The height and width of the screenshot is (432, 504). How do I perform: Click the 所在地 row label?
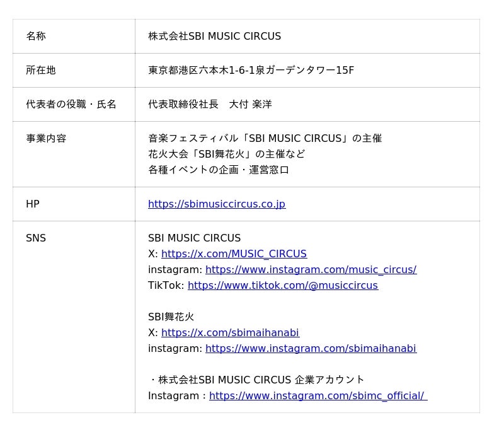(x=41, y=71)
